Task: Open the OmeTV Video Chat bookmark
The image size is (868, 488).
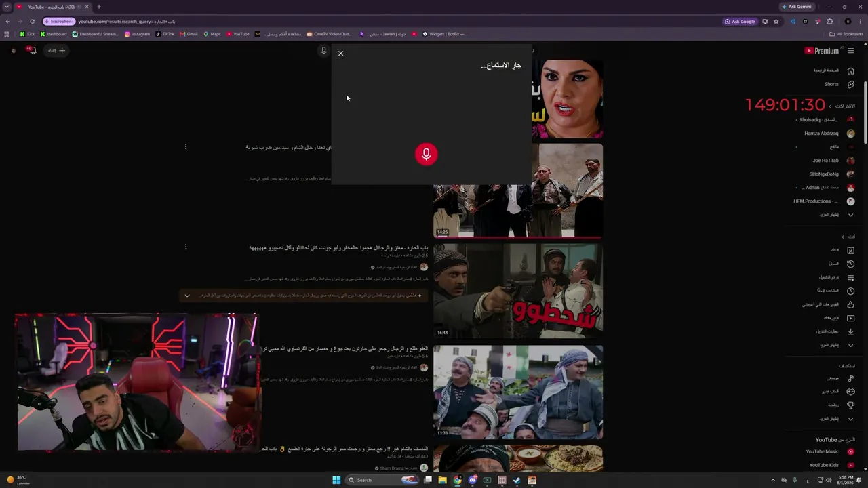Action: [x=330, y=34]
